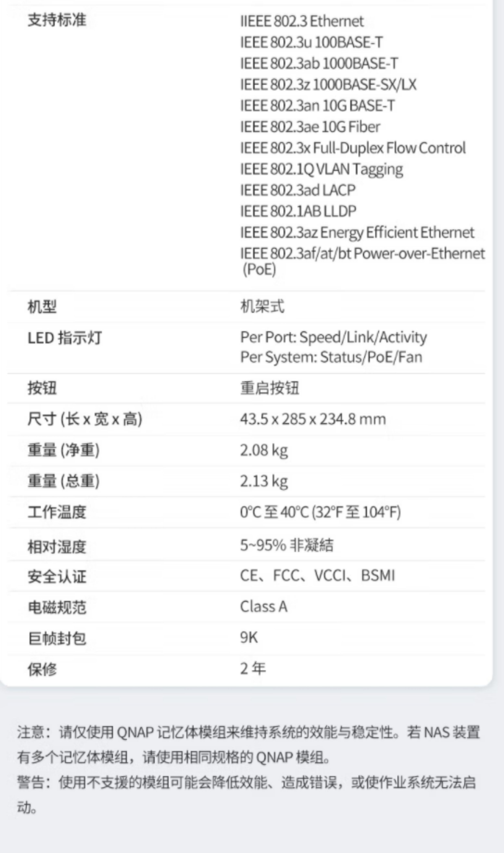Viewport: 504px width, 853px height.
Task: Select the IEEE 802.3ad LACP entry
Action: click(x=298, y=190)
